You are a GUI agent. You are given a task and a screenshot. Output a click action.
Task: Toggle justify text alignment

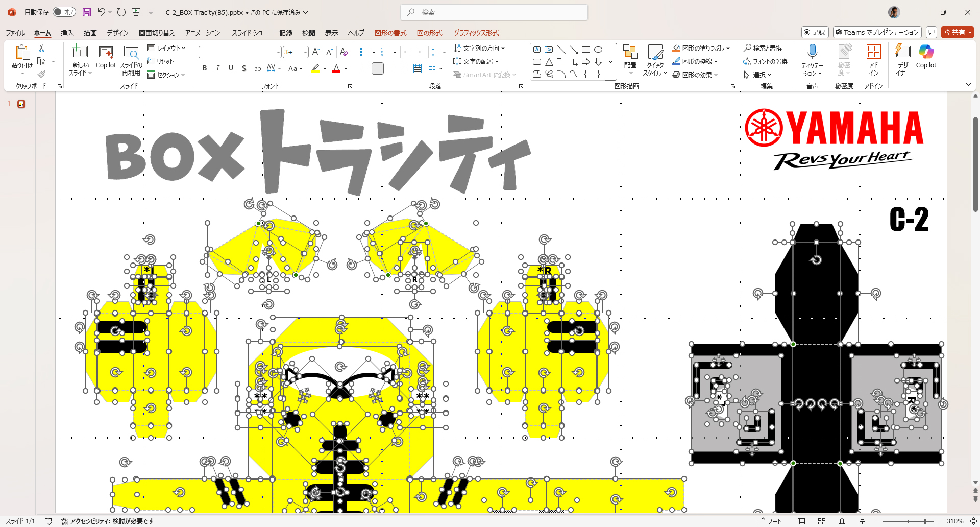pos(404,68)
